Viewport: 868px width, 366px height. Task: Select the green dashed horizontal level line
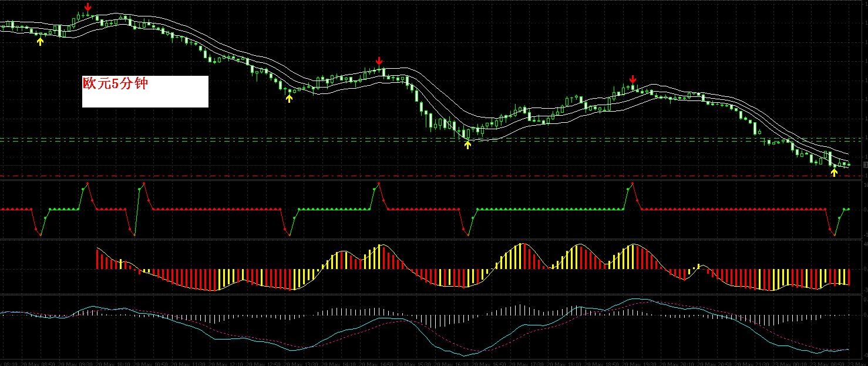click(432, 141)
